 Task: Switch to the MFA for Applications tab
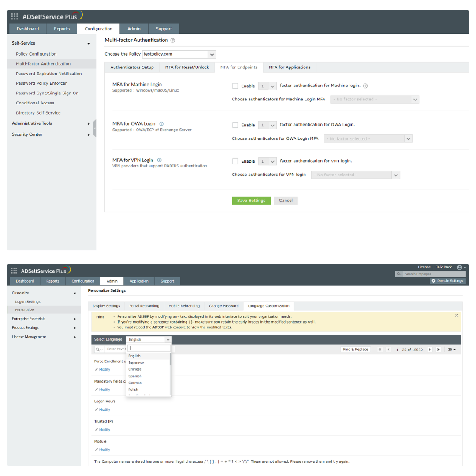(x=290, y=67)
